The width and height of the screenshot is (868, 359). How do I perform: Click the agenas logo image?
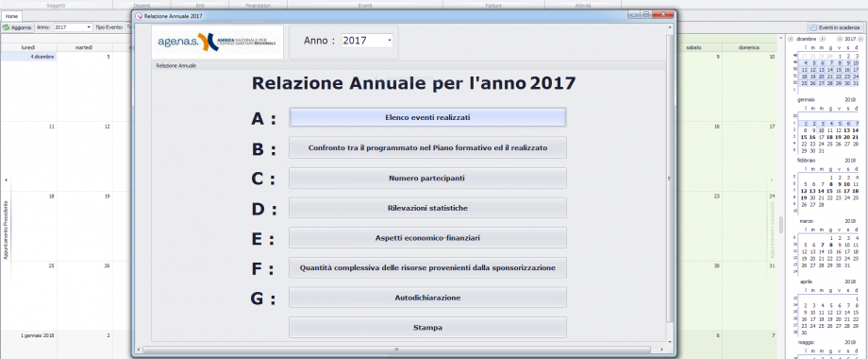[218, 42]
